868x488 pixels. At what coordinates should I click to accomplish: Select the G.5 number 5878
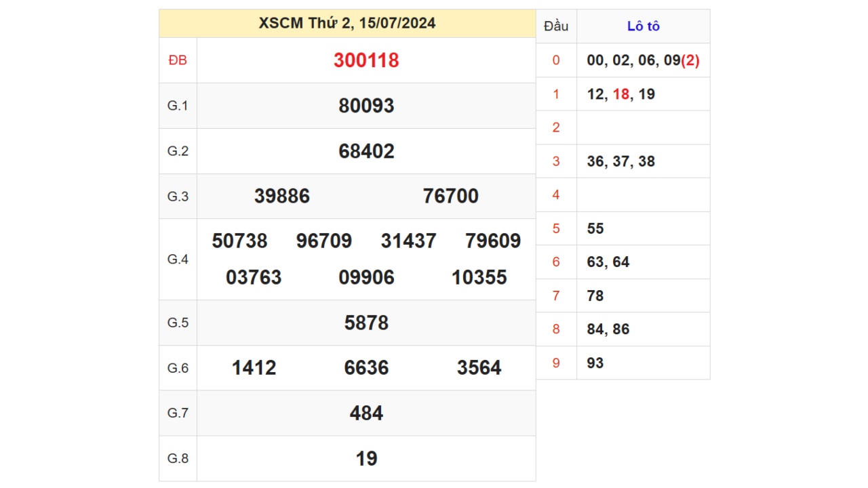click(x=366, y=323)
